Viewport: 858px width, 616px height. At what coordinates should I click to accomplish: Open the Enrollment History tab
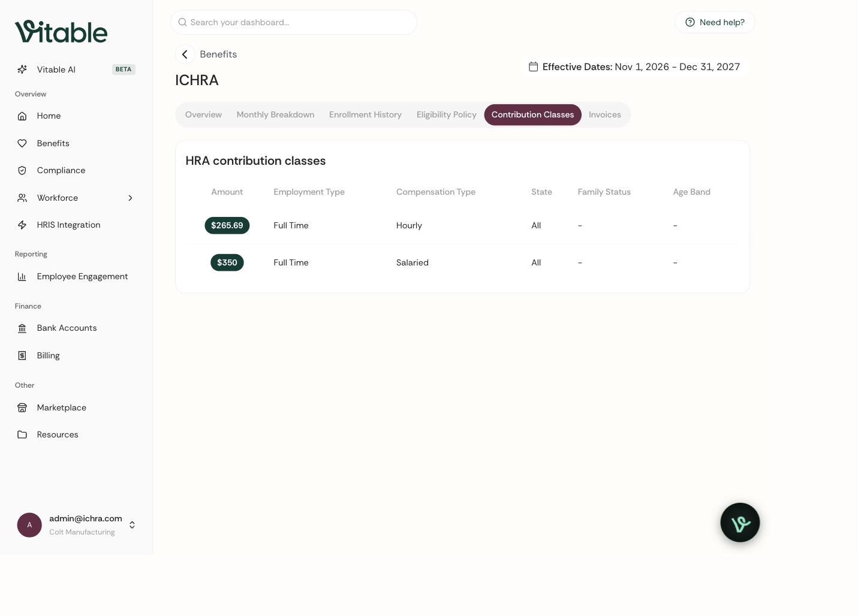[365, 114]
